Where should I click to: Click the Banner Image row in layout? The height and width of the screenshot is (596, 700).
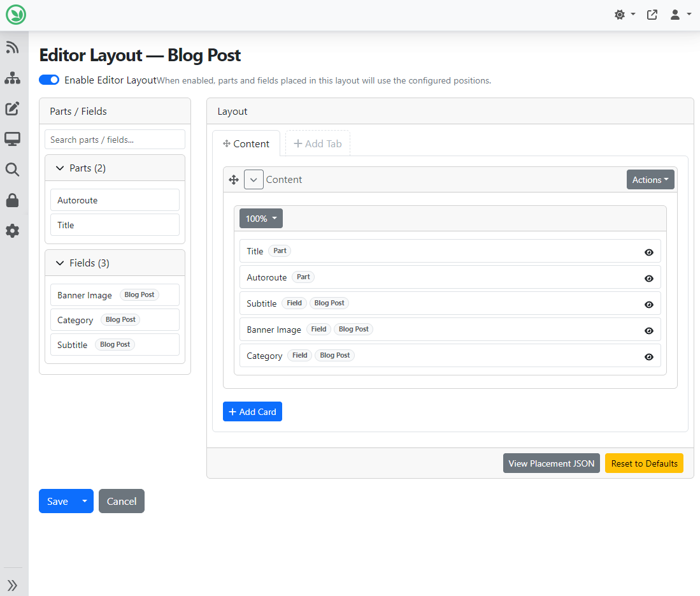(x=450, y=330)
